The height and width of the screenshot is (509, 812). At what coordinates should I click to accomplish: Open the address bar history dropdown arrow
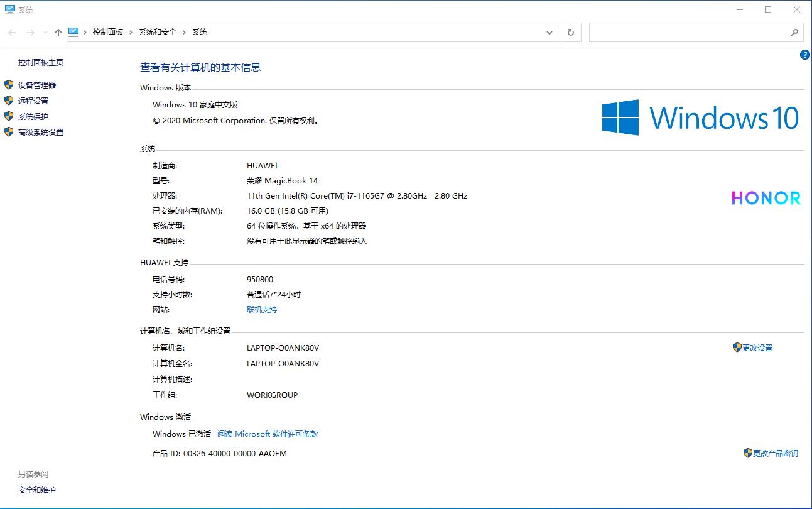(549, 32)
